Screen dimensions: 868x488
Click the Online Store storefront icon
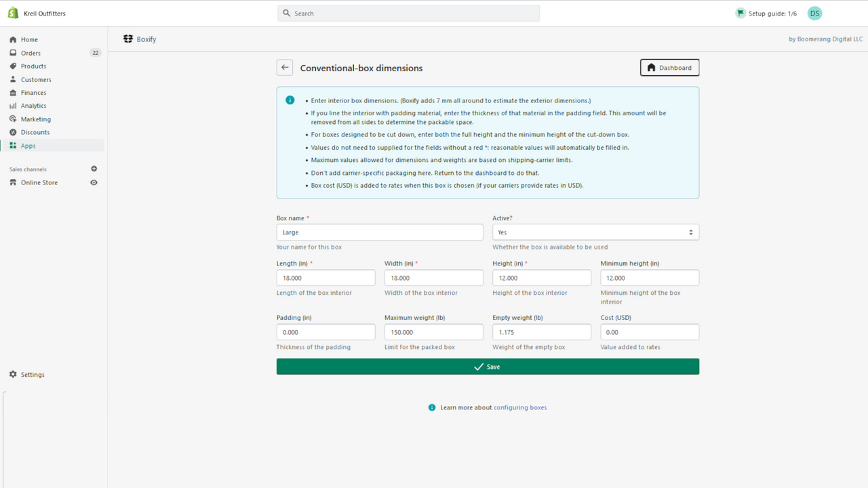pos(13,182)
